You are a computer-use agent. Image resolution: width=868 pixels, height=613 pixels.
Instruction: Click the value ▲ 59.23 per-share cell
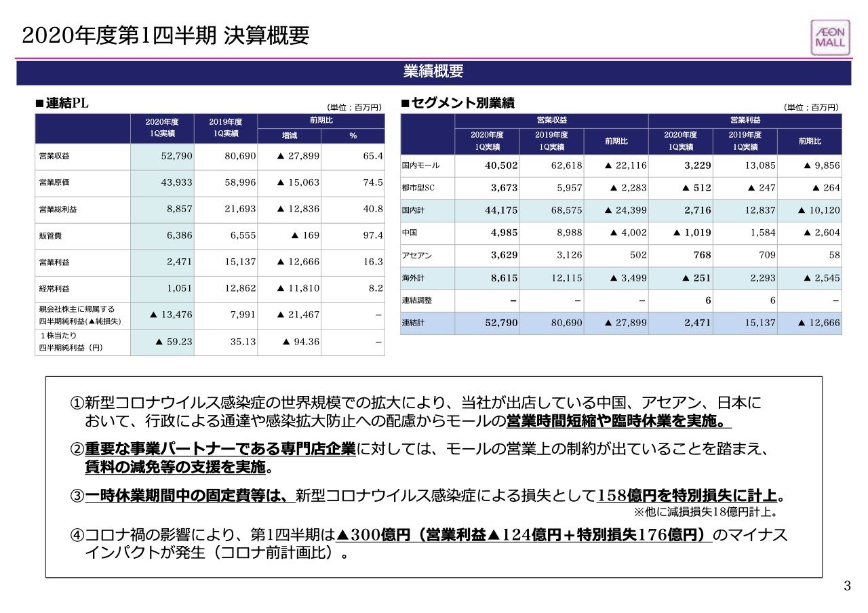click(174, 341)
